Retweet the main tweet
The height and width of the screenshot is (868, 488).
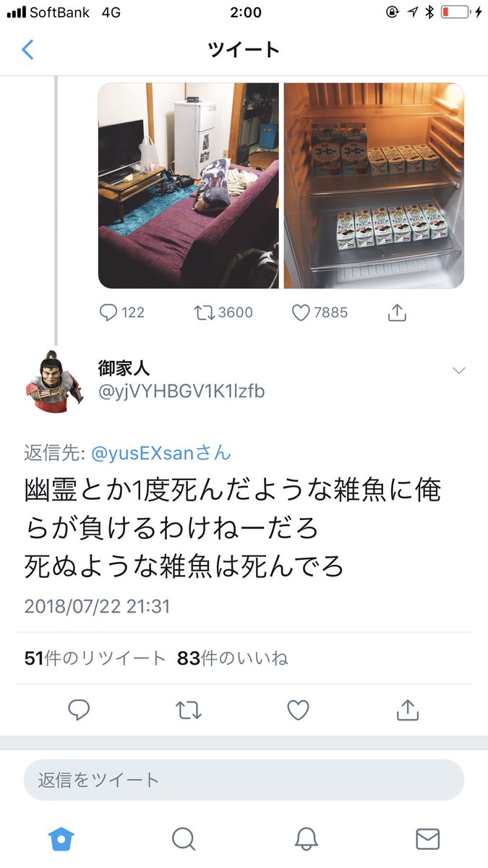point(189,710)
